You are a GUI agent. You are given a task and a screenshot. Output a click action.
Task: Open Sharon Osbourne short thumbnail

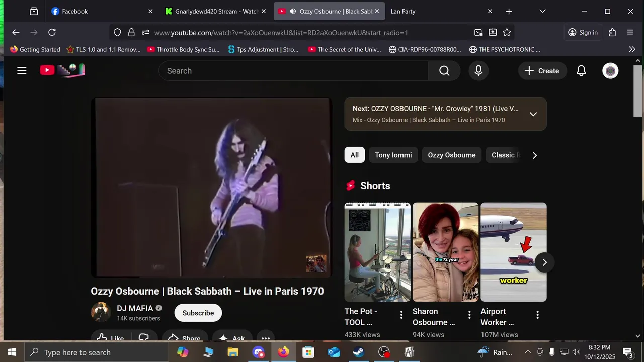[x=445, y=252]
